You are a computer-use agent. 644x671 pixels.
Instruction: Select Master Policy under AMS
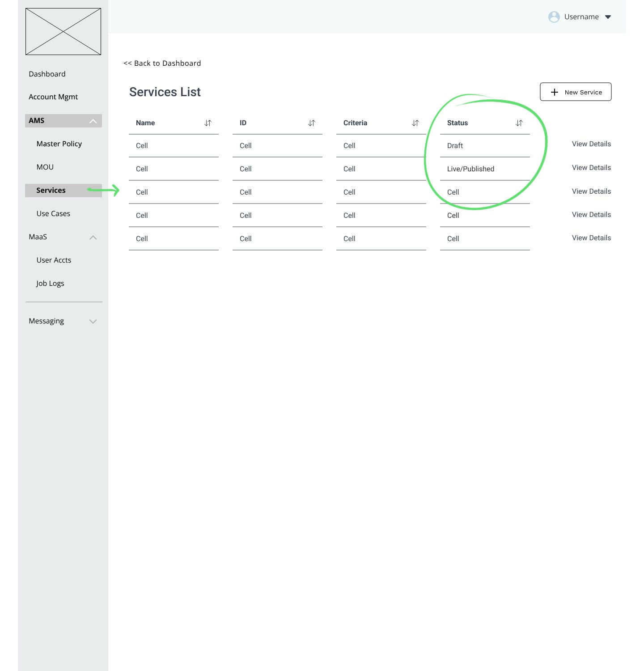[59, 144]
